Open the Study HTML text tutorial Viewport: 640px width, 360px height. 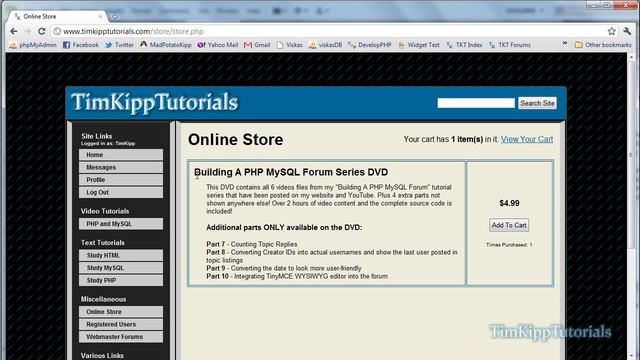tap(121, 255)
